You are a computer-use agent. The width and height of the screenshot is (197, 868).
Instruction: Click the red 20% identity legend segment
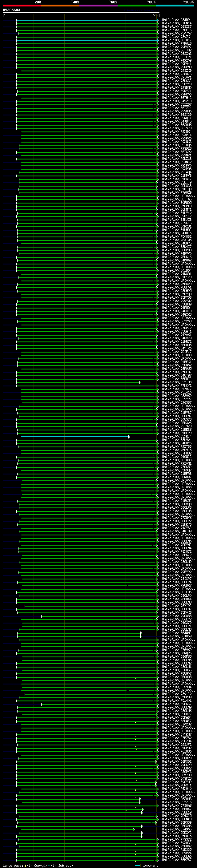[22, 6]
